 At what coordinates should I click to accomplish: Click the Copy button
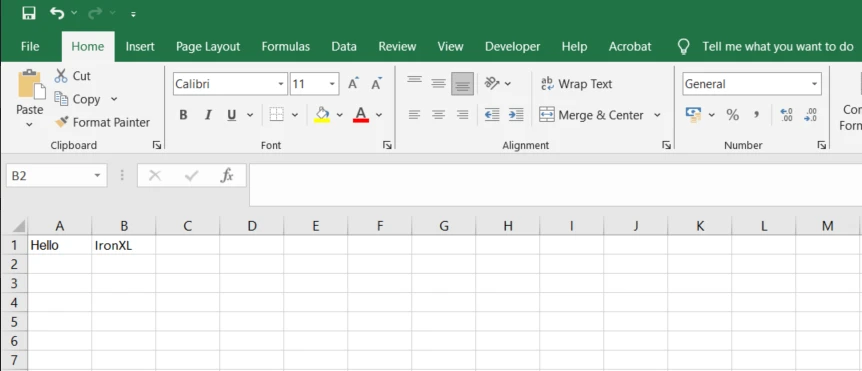[78, 99]
